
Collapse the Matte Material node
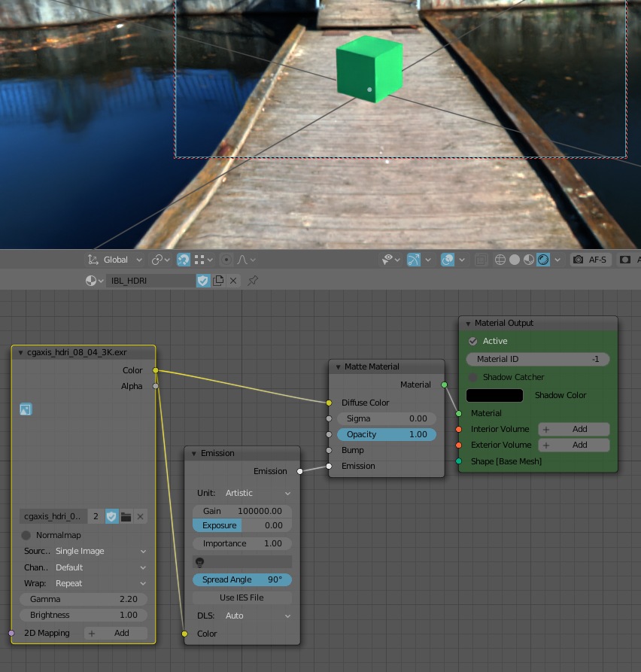(x=336, y=367)
